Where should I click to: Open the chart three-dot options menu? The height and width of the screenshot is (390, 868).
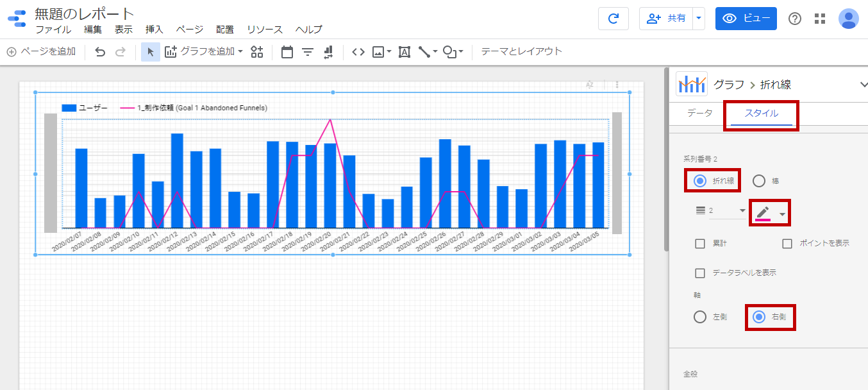coord(617,85)
